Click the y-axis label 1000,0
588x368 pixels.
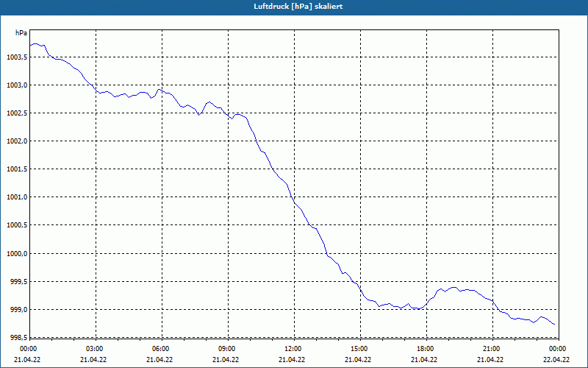(x=17, y=253)
